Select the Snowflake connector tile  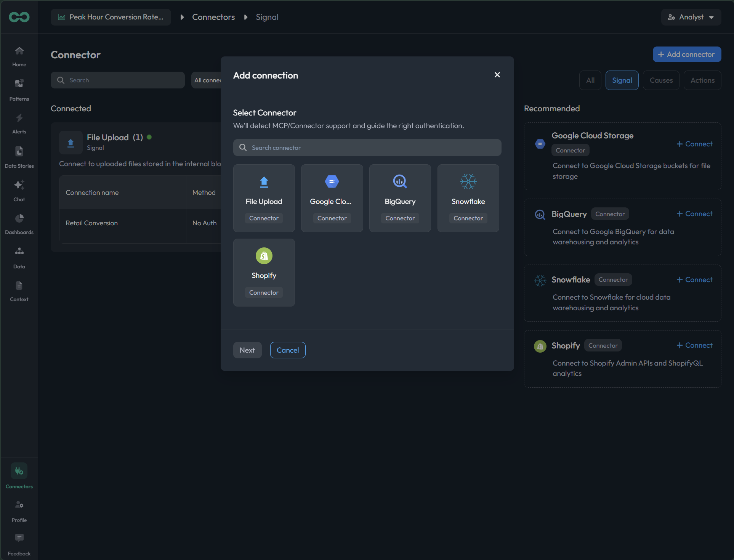click(x=468, y=198)
